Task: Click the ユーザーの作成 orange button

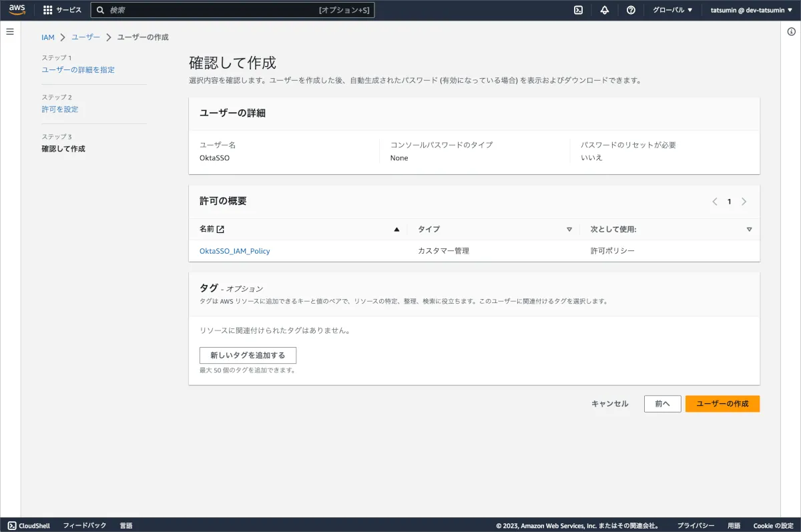Action: (722, 404)
